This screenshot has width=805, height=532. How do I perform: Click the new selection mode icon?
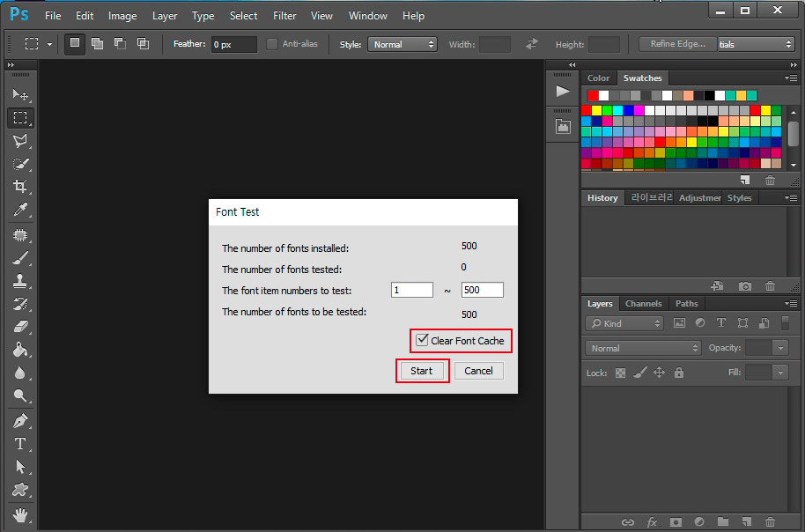75,44
